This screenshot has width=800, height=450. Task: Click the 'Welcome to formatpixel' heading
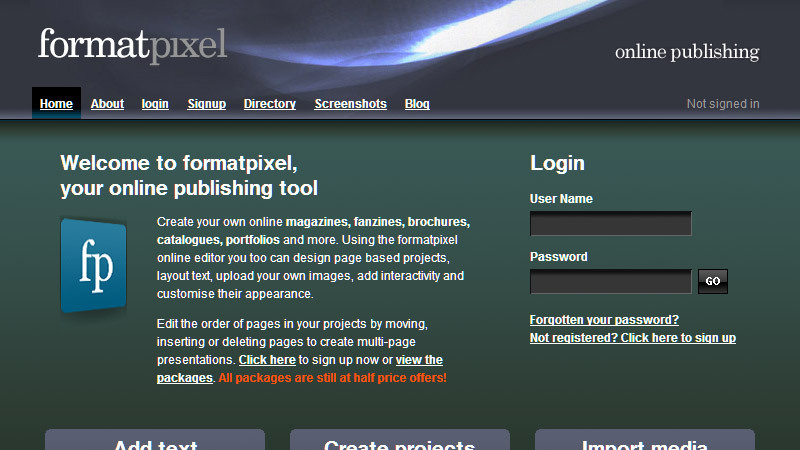coord(189,176)
